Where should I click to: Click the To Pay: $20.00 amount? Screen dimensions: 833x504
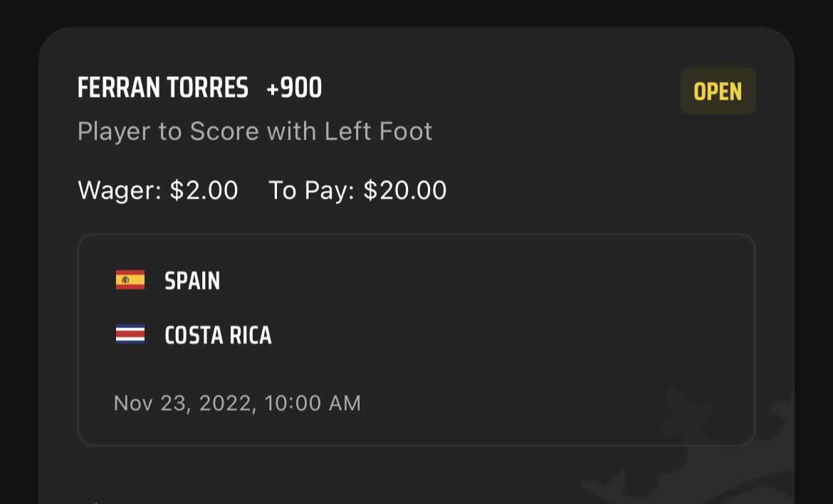(x=357, y=190)
